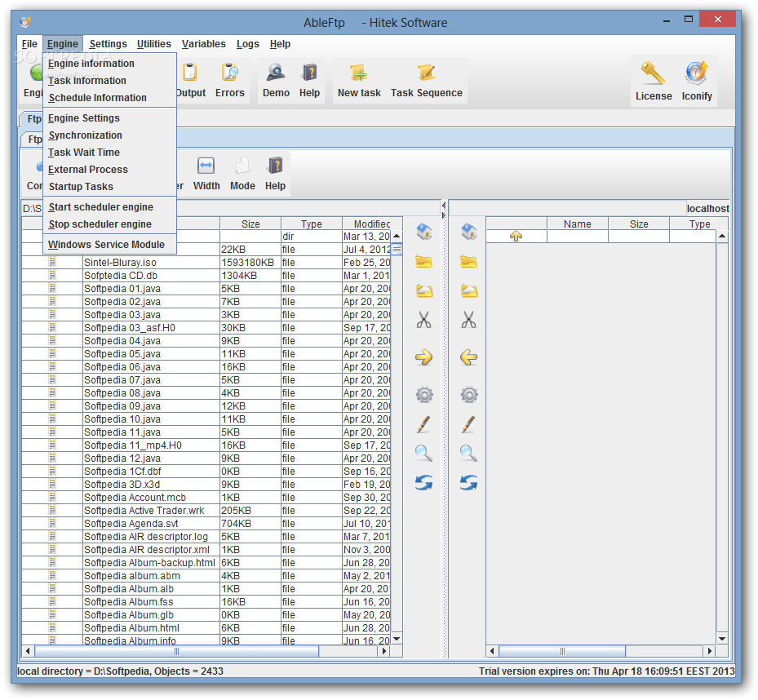Open Windows Service Module

click(109, 245)
